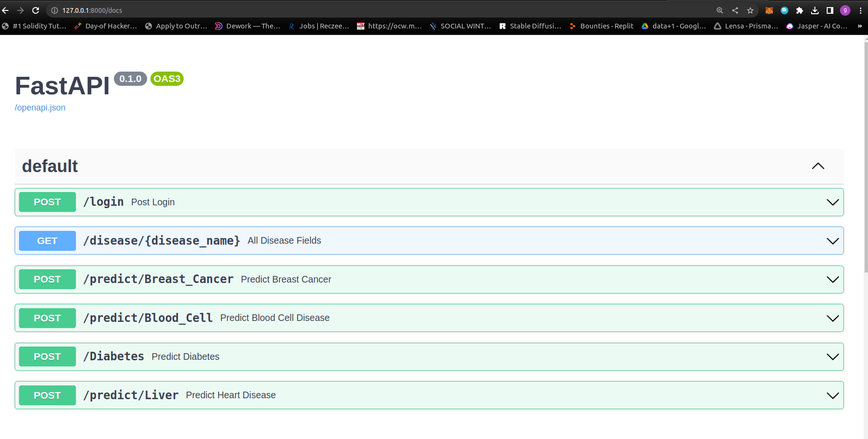
Task: Click the page's vertical scrollbar thumb
Action: [866, 157]
